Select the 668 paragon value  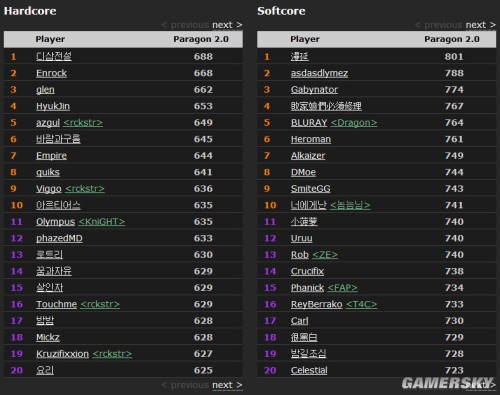point(203,73)
